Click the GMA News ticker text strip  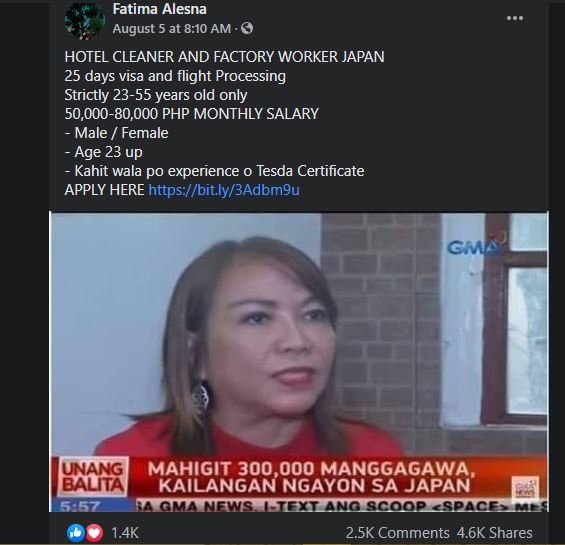[x=342, y=506]
